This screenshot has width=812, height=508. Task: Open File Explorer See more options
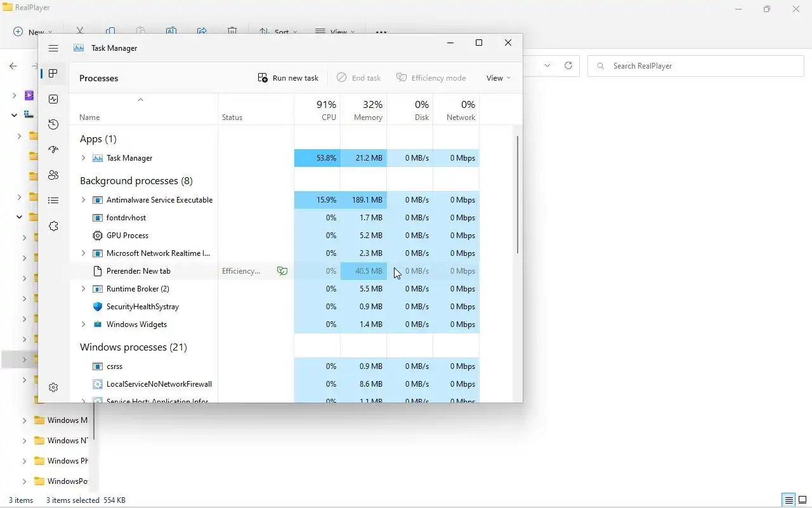click(x=381, y=32)
